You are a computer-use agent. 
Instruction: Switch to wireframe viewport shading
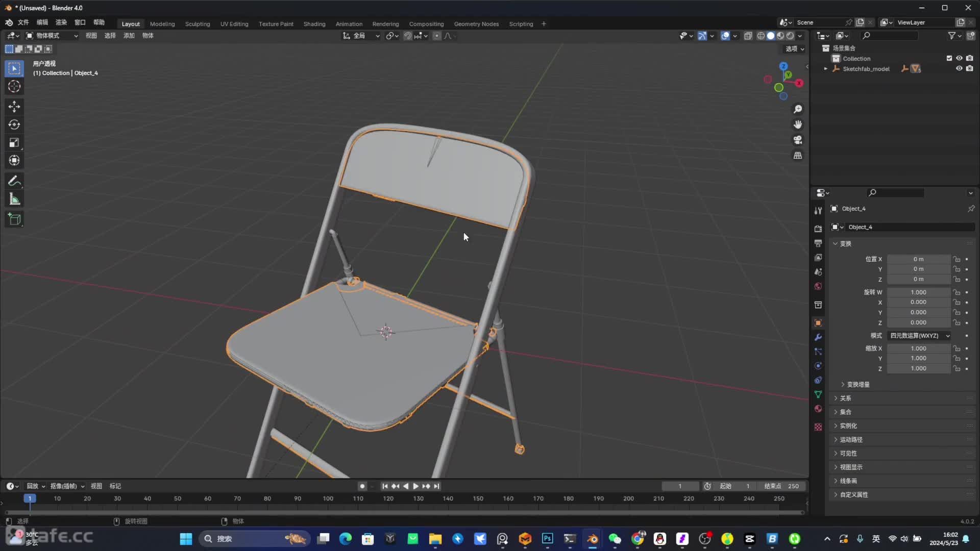pos(761,36)
